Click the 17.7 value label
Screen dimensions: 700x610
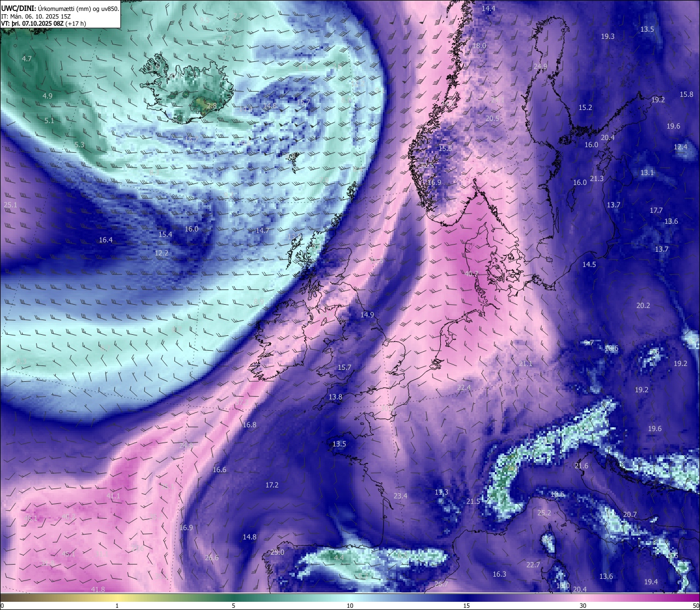click(x=656, y=210)
